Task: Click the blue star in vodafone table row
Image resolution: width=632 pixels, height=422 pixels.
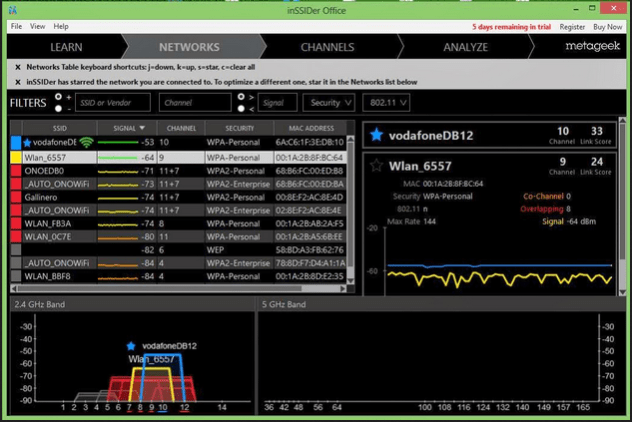Action: pos(27,143)
